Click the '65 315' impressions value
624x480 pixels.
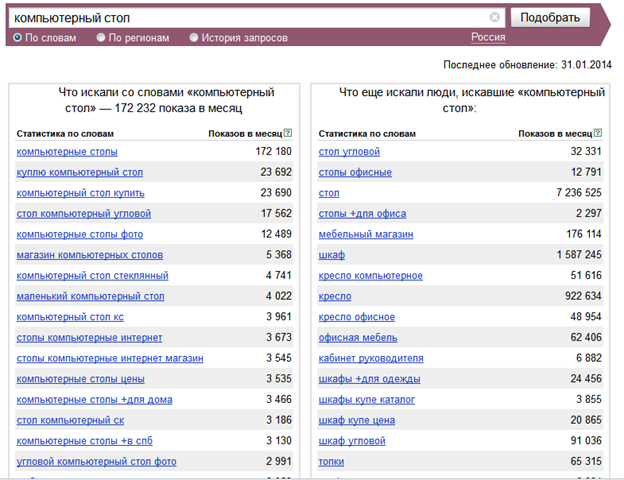(x=586, y=462)
